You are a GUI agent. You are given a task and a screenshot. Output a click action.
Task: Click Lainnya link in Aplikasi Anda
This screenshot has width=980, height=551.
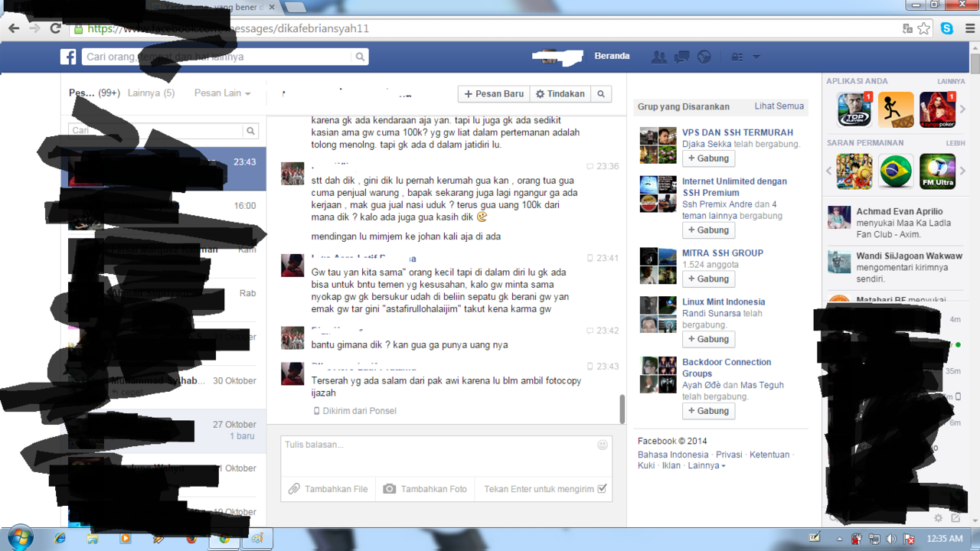click(951, 81)
